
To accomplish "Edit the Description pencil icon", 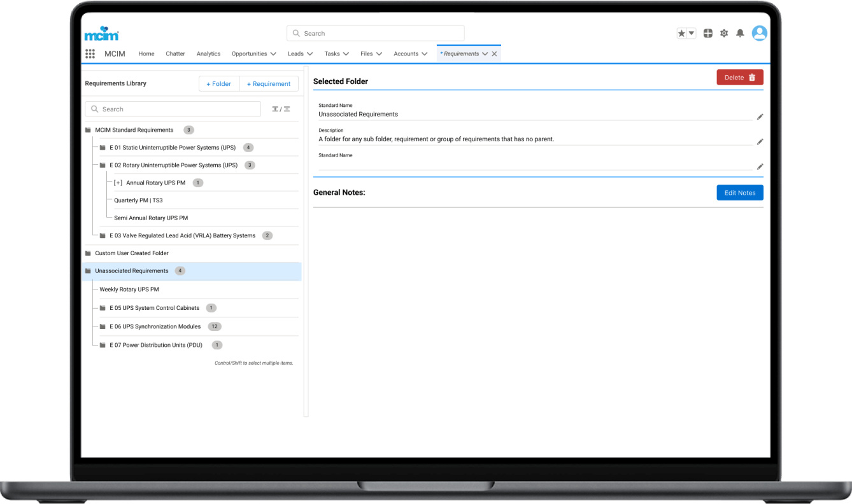I will click(760, 142).
